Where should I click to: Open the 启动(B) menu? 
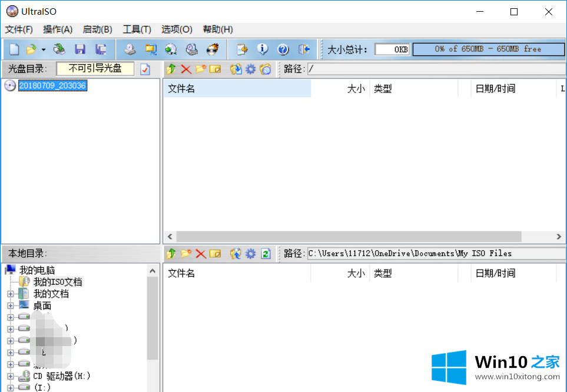tap(97, 29)
